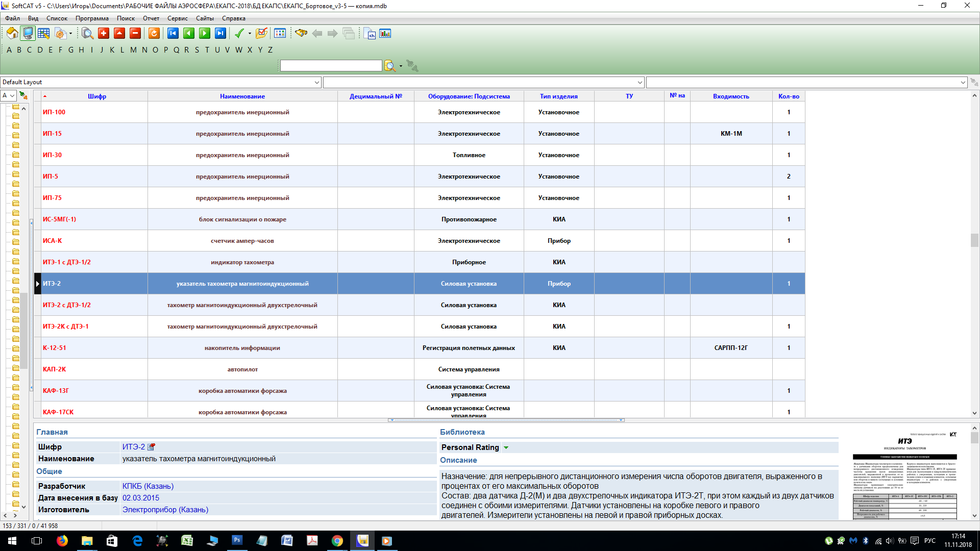Click the green checkmark icon

[239, 34]
